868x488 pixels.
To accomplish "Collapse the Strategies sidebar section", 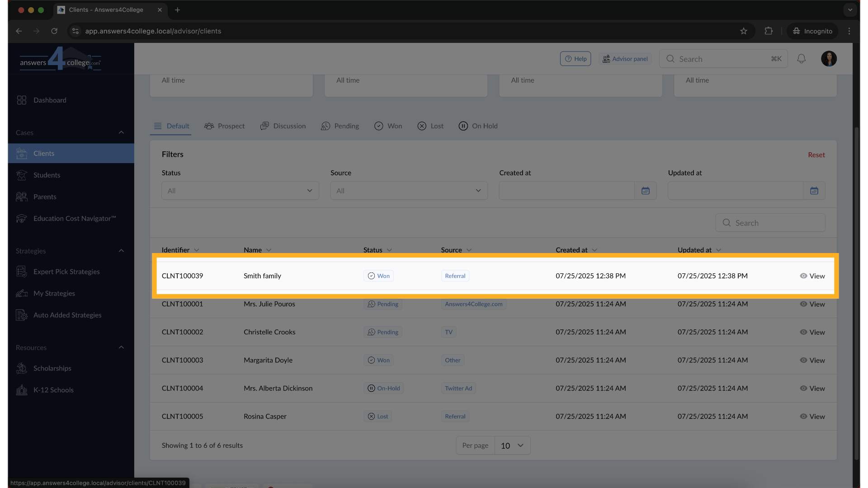I will 121,251.
